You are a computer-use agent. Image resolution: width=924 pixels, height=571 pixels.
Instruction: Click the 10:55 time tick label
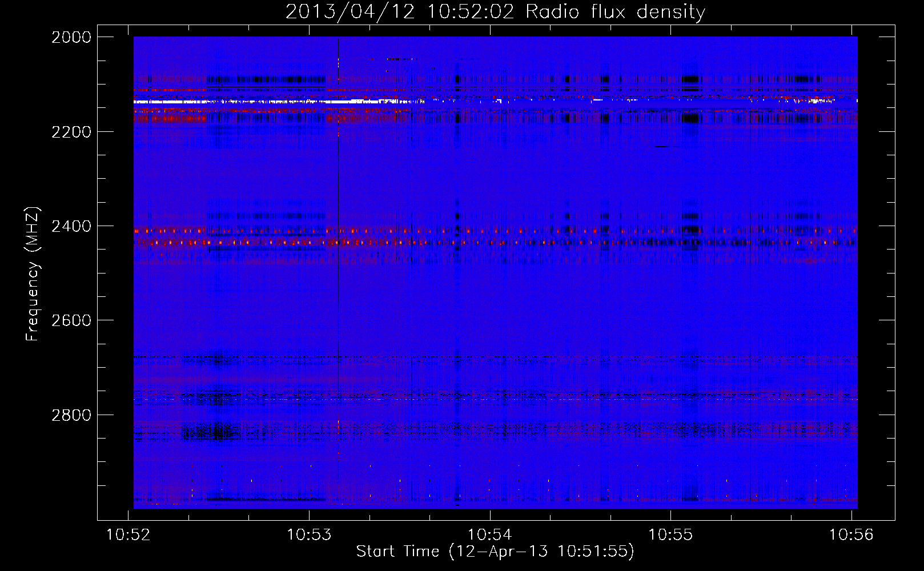point(670,534)
